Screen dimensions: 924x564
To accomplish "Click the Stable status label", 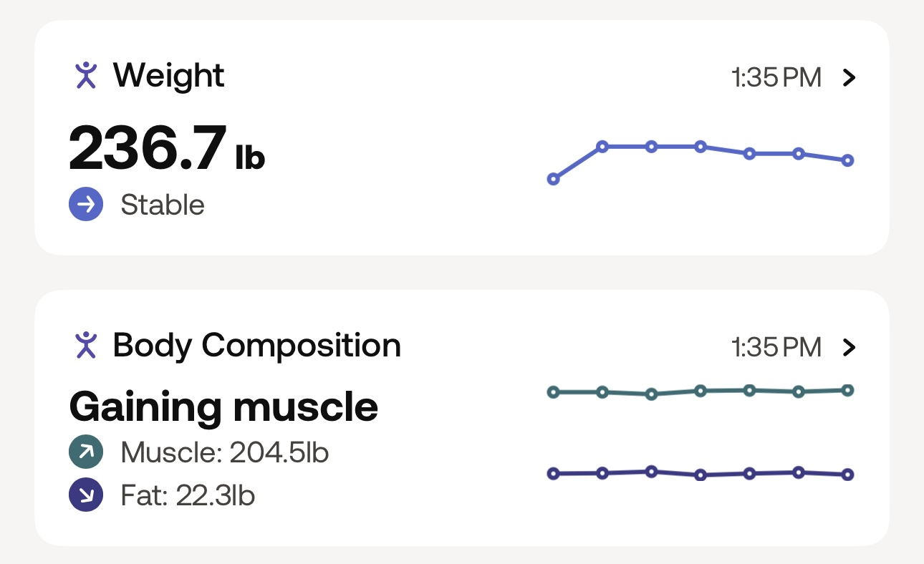I will click(x=163, y=205).
